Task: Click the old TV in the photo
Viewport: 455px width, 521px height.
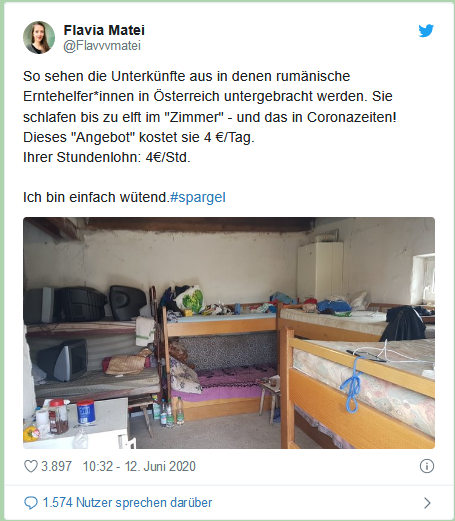Action: tap(63, 361)
